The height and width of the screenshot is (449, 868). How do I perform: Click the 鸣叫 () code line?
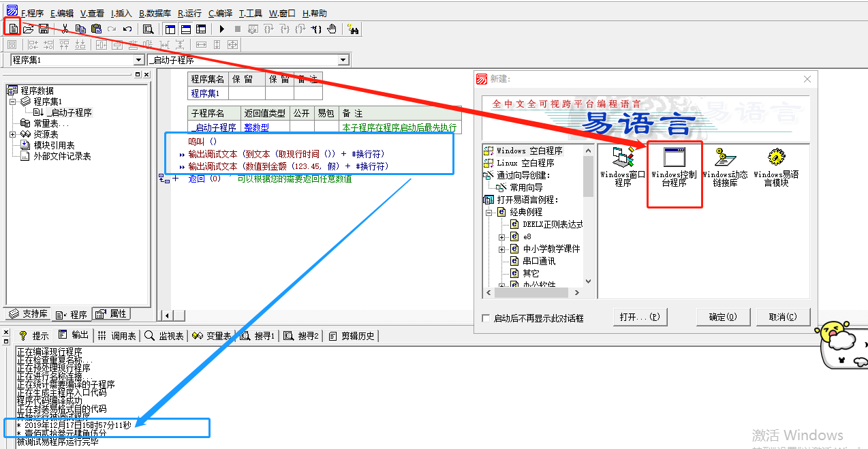pyautogui.click(x=202, y=141)
